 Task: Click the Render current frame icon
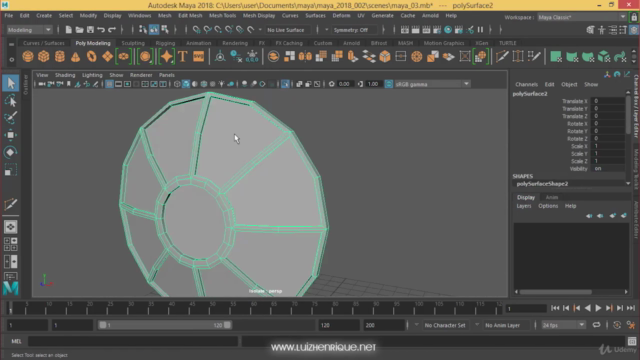[x=416, y=30]
